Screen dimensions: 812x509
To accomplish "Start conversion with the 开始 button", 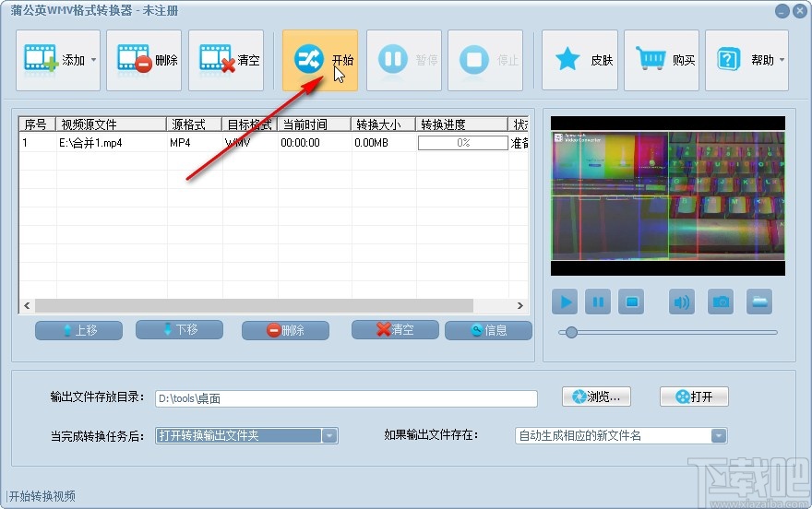I will coord(320,61).
